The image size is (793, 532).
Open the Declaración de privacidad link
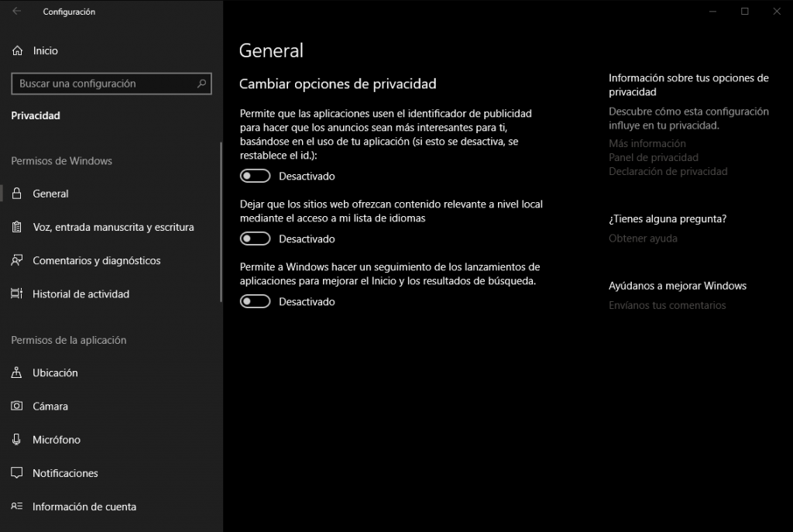[x=668, y=171]
